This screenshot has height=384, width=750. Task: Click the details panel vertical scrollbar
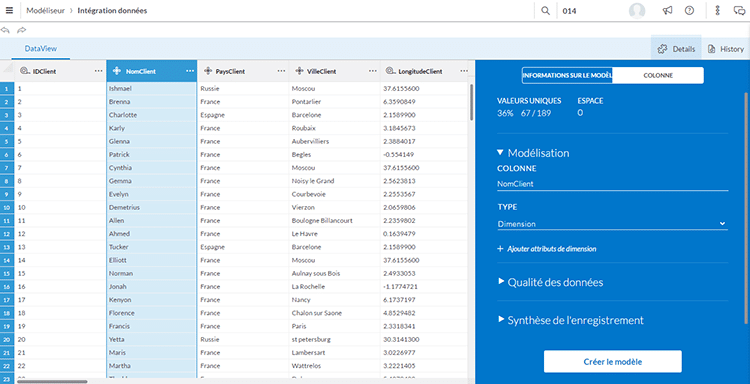point(747,208)
